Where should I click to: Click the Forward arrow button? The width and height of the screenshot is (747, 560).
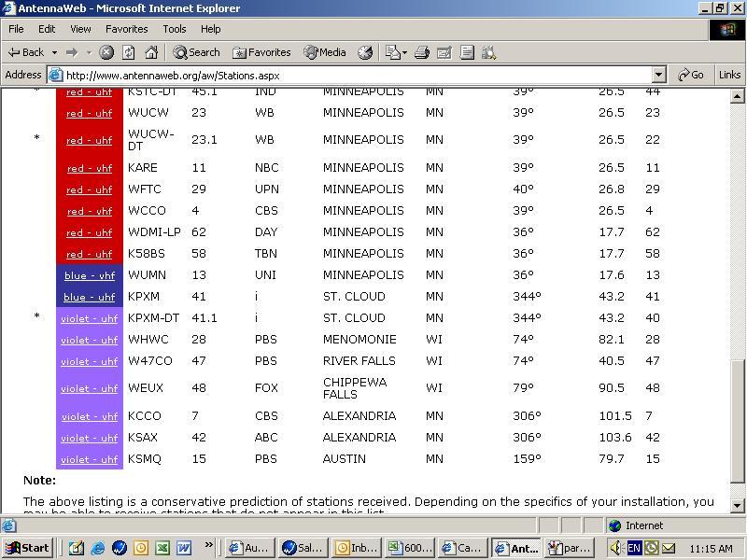click(x=72, y=52)
